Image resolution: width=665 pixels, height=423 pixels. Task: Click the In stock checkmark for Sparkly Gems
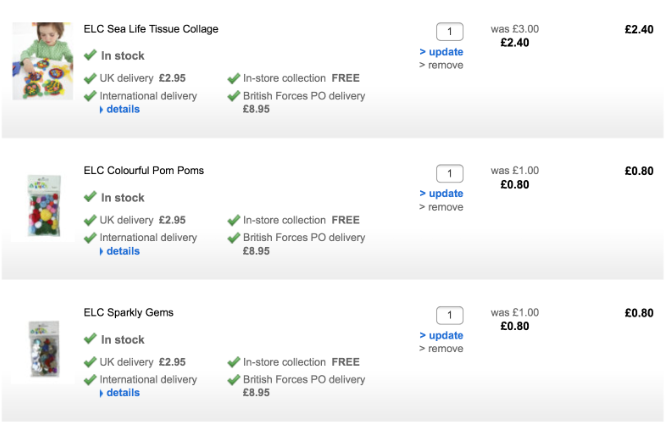pos(91,339)
